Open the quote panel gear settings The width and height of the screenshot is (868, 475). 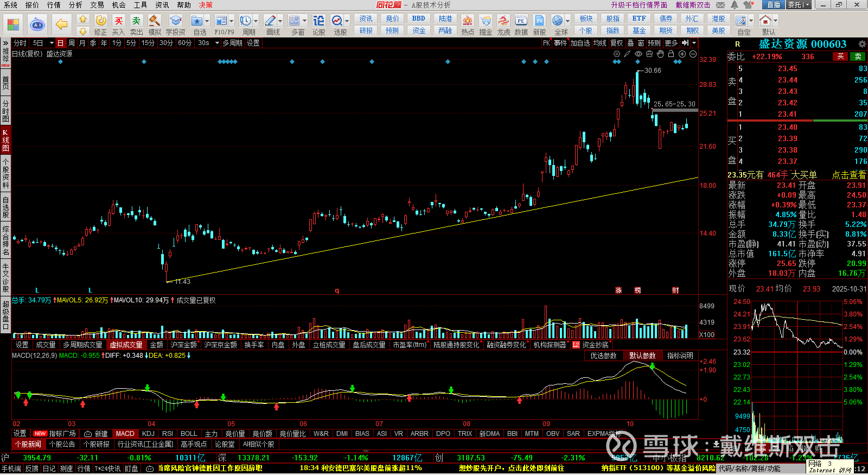click(862, 43)
